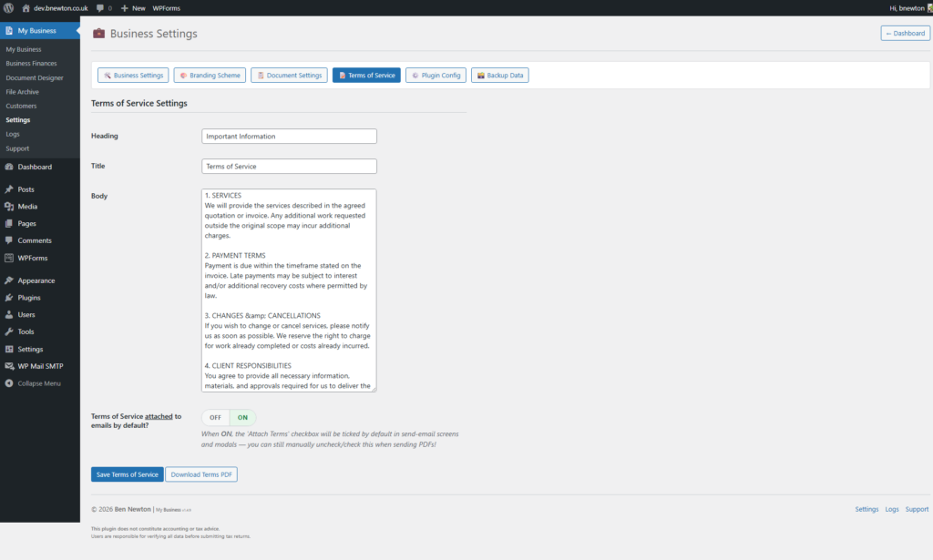Screen dimensions: 933x560
Task: Click the Posts pin icon in sidebar
Action: [9, 189]
